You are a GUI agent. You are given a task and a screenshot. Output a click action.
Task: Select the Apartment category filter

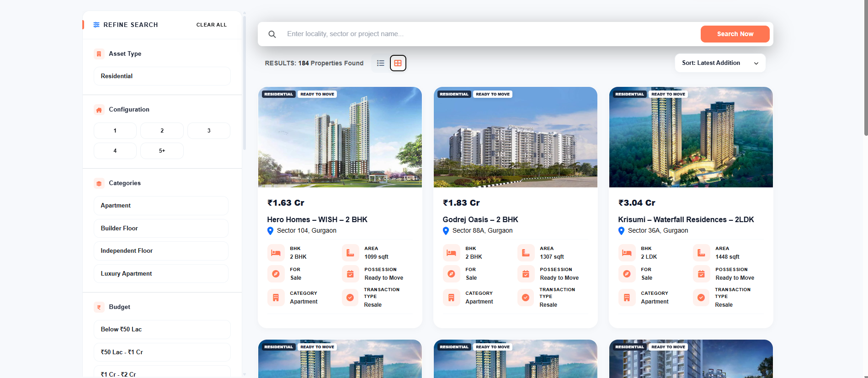(161, 206)
